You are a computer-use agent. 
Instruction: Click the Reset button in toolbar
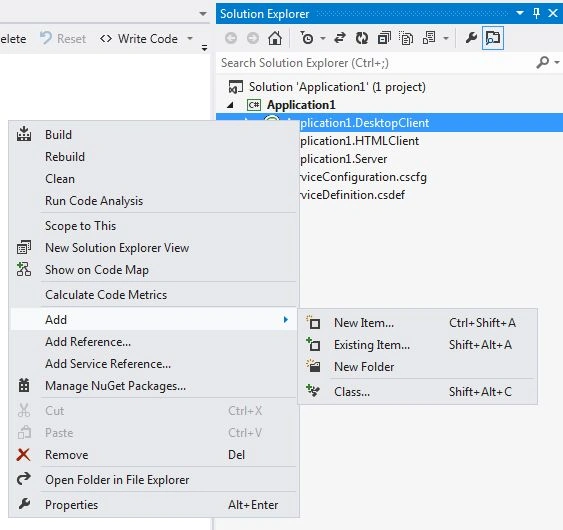click(63, 38)
